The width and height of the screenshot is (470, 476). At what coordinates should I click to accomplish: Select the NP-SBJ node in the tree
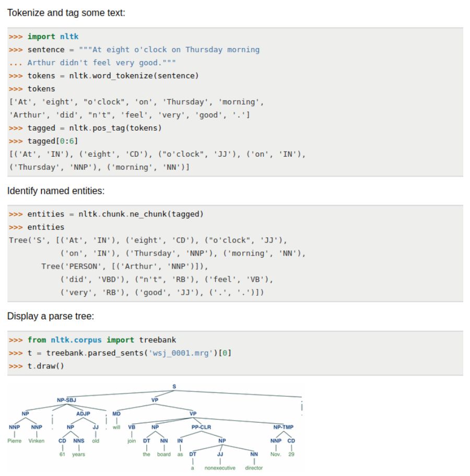(x=66, y=400)
